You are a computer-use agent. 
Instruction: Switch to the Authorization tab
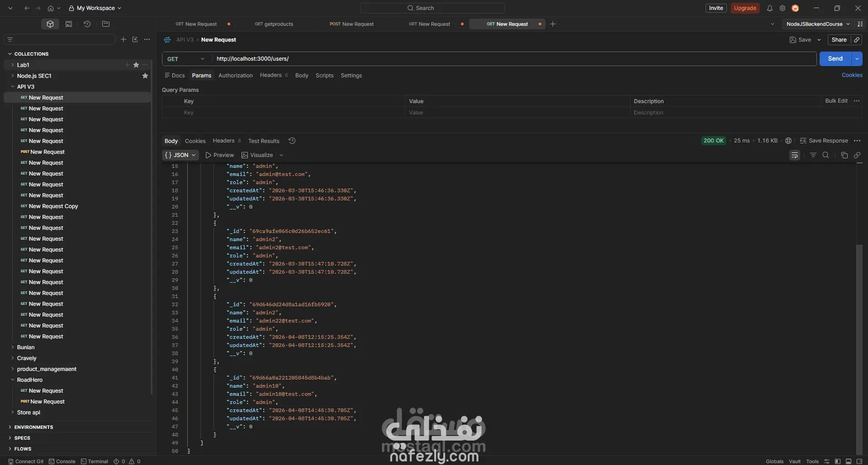(x=235, y=76)
